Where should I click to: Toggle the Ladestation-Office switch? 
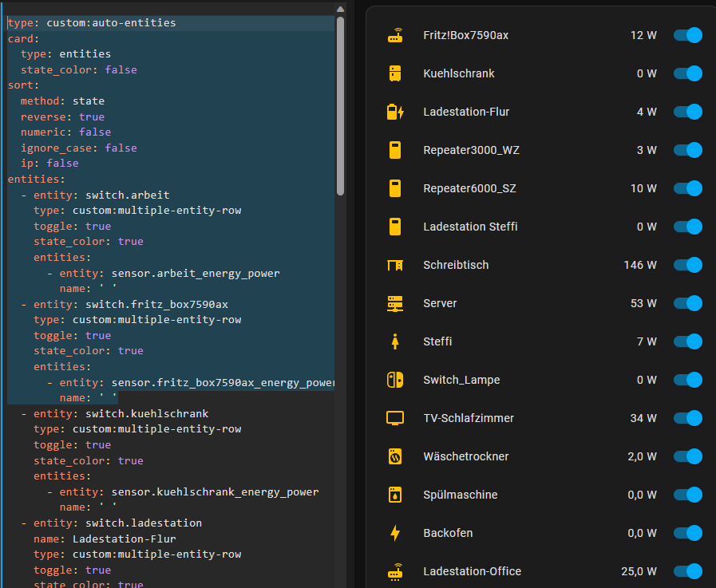687,571
